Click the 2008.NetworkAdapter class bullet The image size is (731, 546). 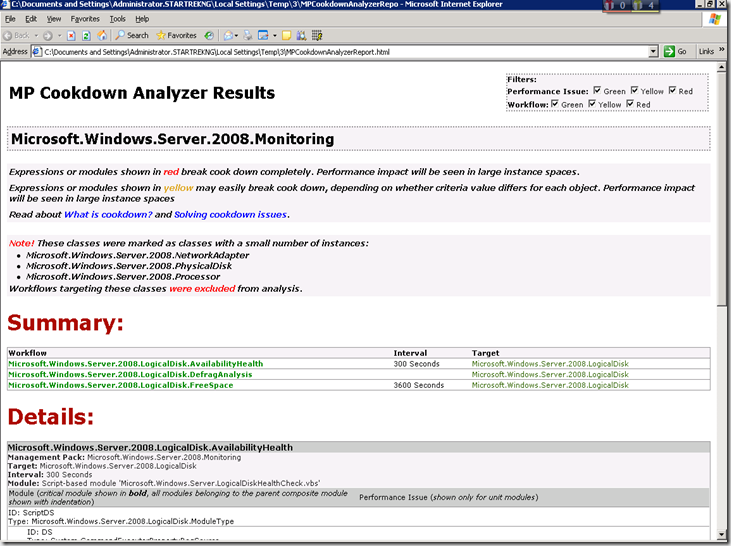pos(138,255)
